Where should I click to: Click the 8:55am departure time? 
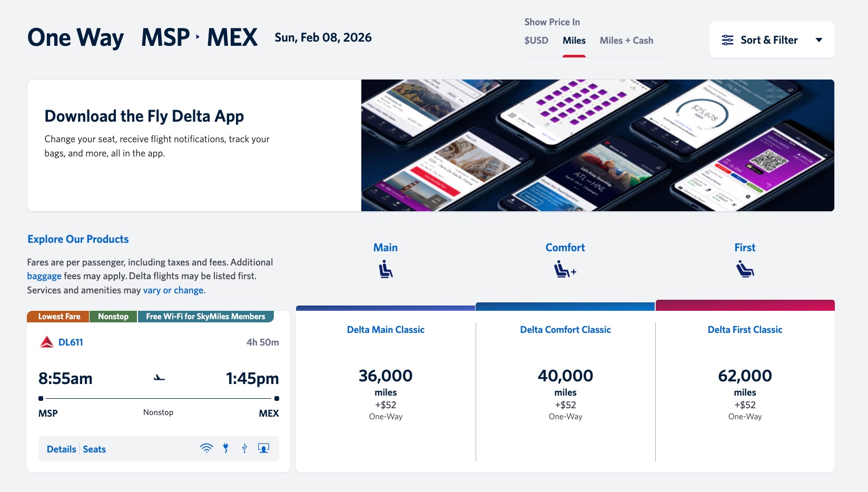point(65,379)
